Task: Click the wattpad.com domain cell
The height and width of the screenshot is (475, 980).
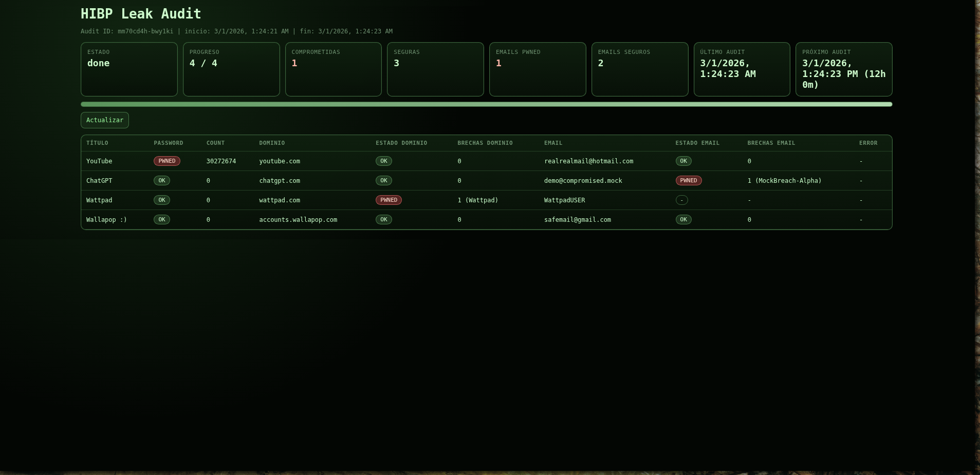Action: click(280, 200)
